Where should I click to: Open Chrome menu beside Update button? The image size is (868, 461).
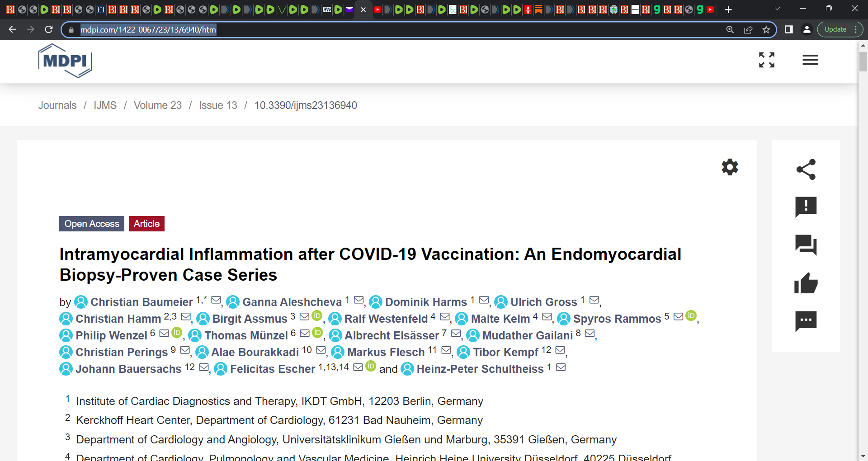point(856,29)
